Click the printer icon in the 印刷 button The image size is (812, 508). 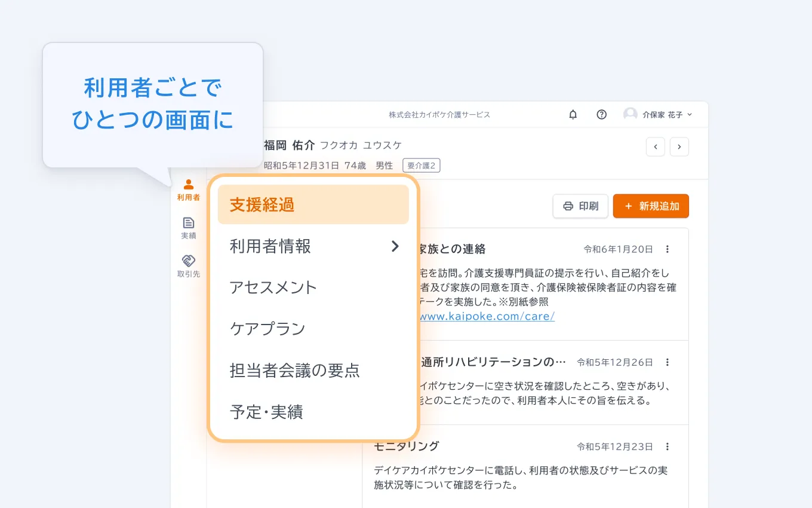tap(567, 206)
